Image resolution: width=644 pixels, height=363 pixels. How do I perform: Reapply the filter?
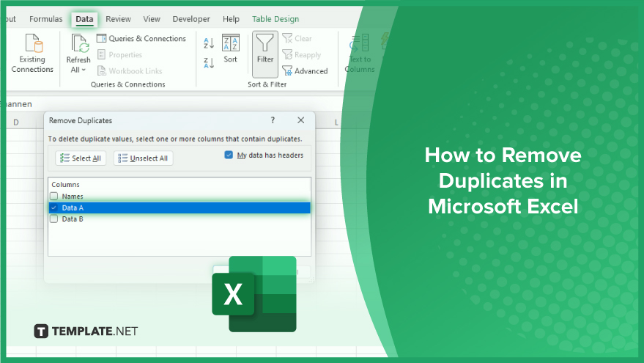(x=302, y=55)
